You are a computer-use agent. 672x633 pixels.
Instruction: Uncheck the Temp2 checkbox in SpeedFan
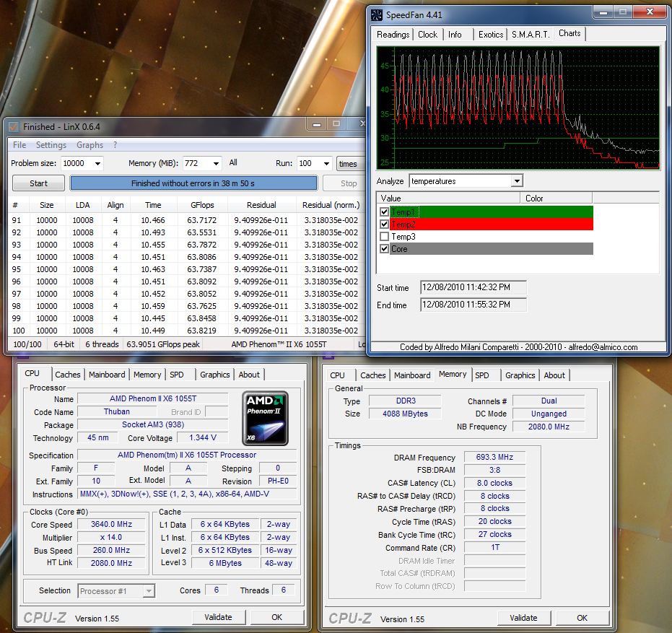[x=385, y=224]
